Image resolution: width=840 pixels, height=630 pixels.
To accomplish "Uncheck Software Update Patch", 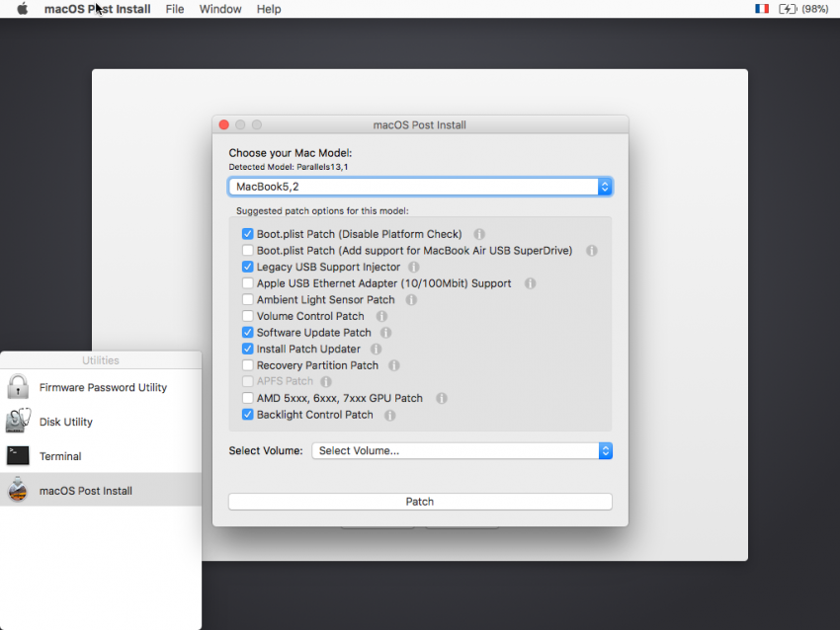I will click(247, 333).
